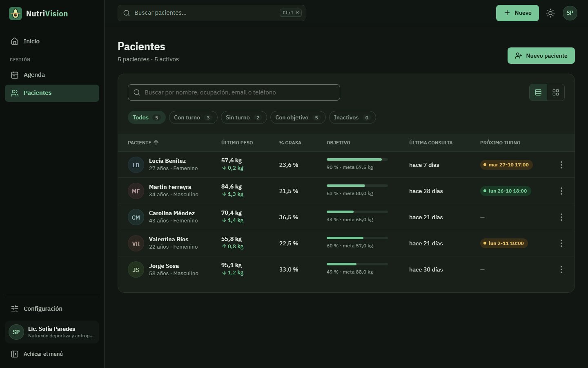Click the Última consulta column header
The height and width of the screenshot is (368, 588).
(431, 143)
